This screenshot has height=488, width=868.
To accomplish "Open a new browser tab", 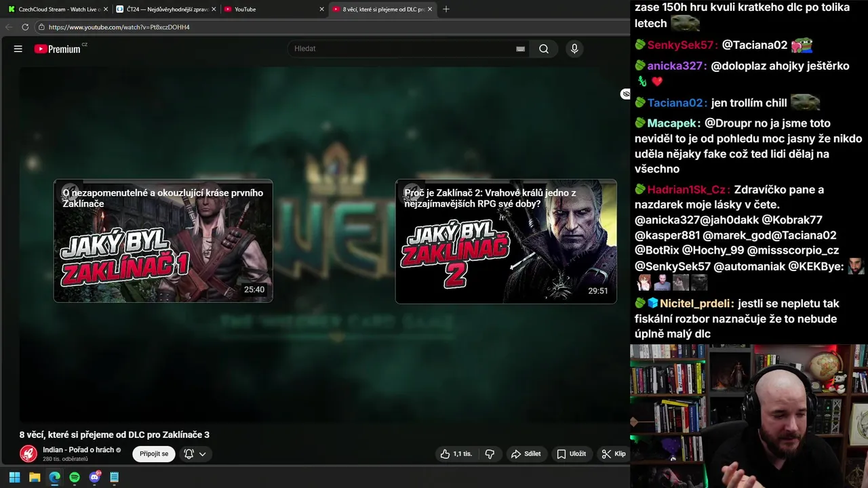I will 446,9.
